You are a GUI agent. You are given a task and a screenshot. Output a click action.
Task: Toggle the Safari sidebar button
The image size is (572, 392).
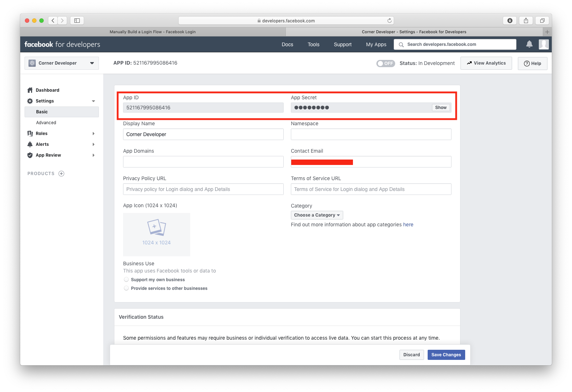pyautogui.click(x=77, y=21)
